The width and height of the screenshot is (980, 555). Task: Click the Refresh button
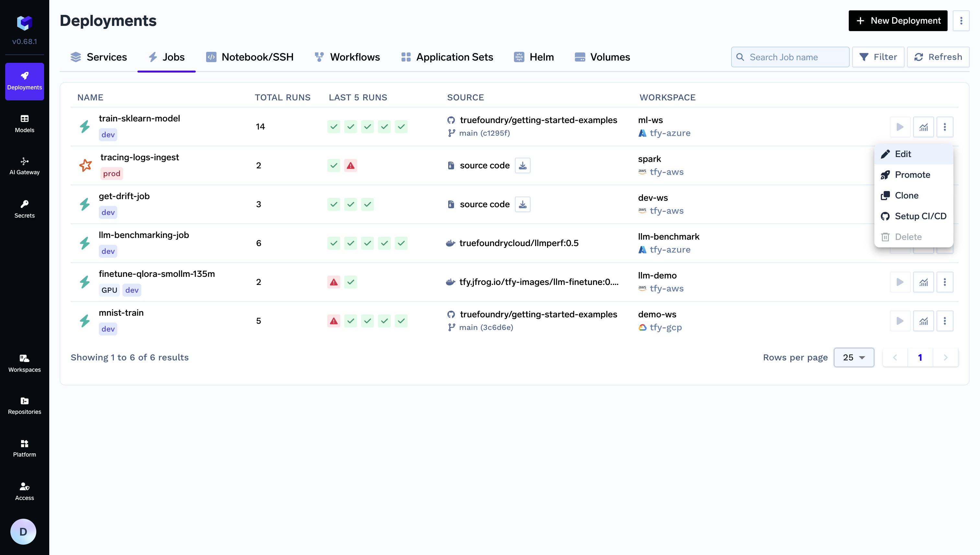[938, 57]
